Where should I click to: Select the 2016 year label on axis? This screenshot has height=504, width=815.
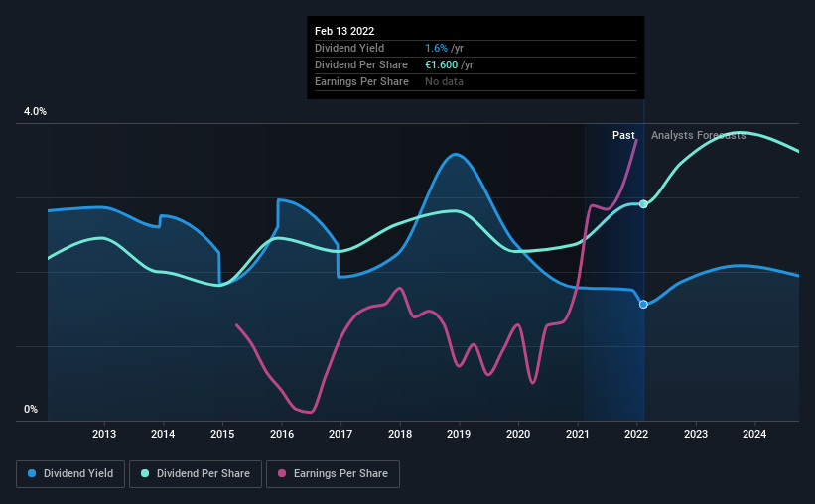click(x=282, y=434)
